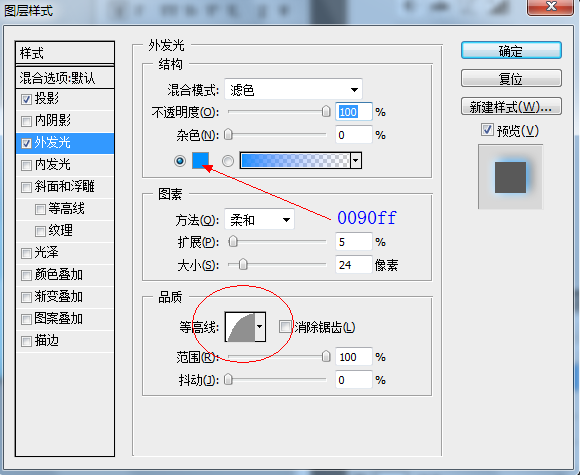Click the style preview thumbnail
This screenshot has height=475, width=580.
[x=510, y=177]
